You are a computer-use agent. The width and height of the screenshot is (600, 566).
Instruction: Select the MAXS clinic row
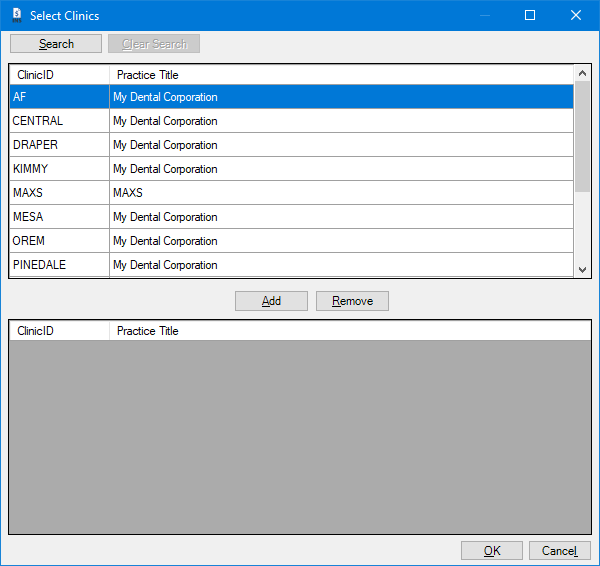click(x=291, y=192)
